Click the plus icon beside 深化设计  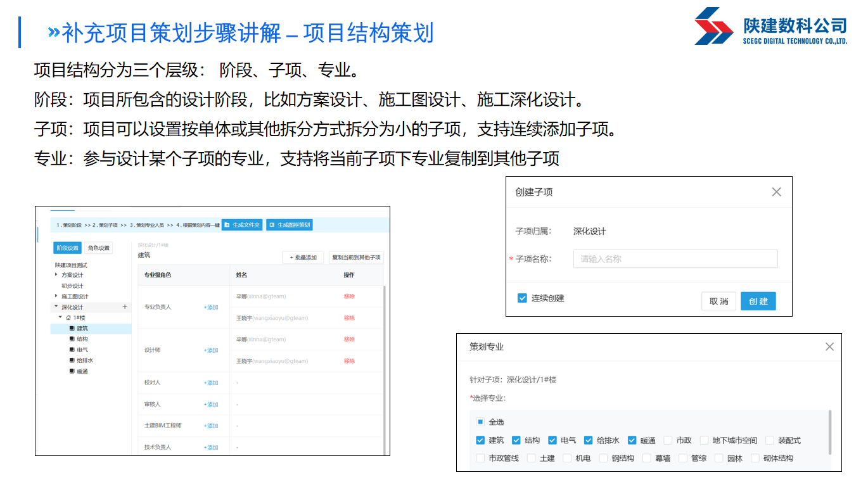tap(125, 307)
